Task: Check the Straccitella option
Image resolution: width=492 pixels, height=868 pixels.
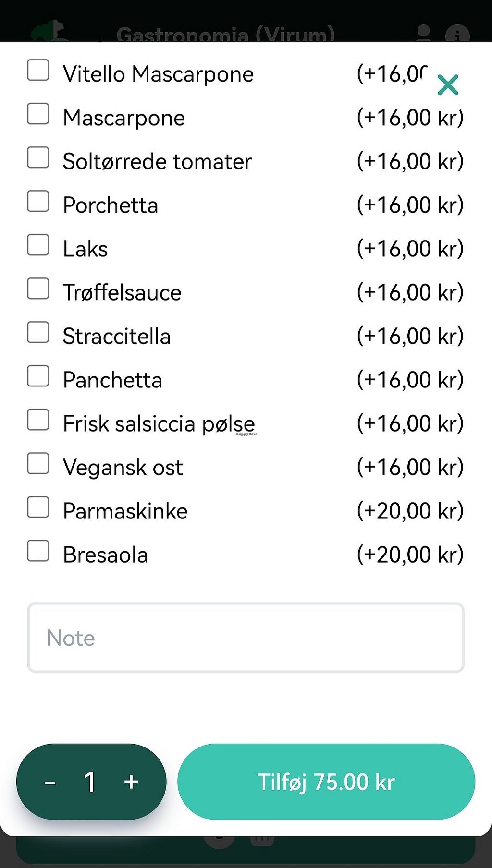Action: point(38,332)
